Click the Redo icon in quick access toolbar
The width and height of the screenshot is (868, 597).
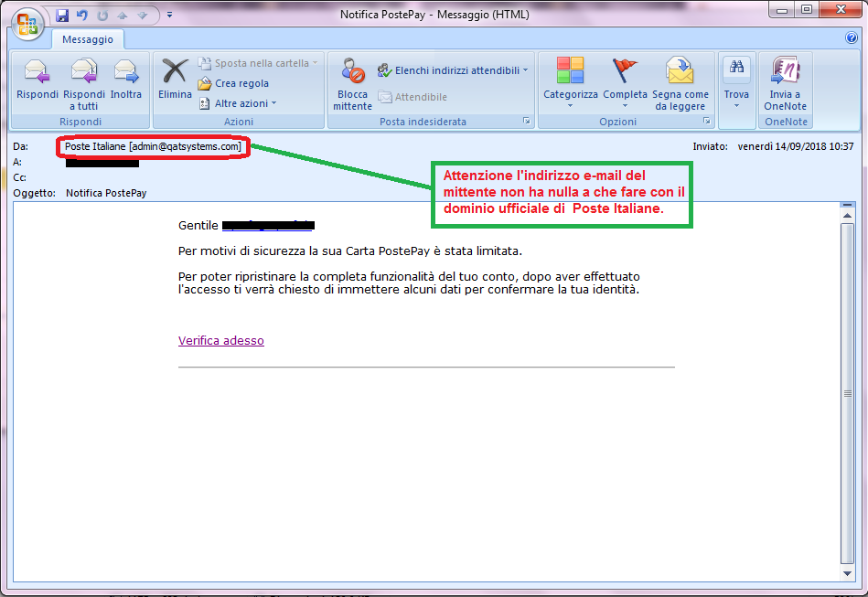tap(102, 15)
